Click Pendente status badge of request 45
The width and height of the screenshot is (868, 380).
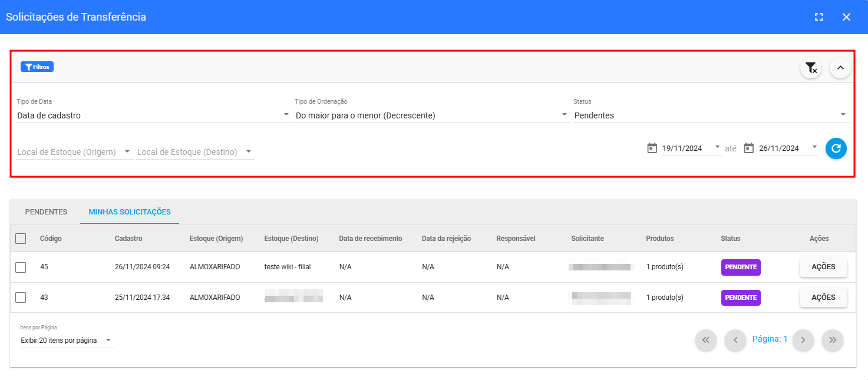click(741, 267)
